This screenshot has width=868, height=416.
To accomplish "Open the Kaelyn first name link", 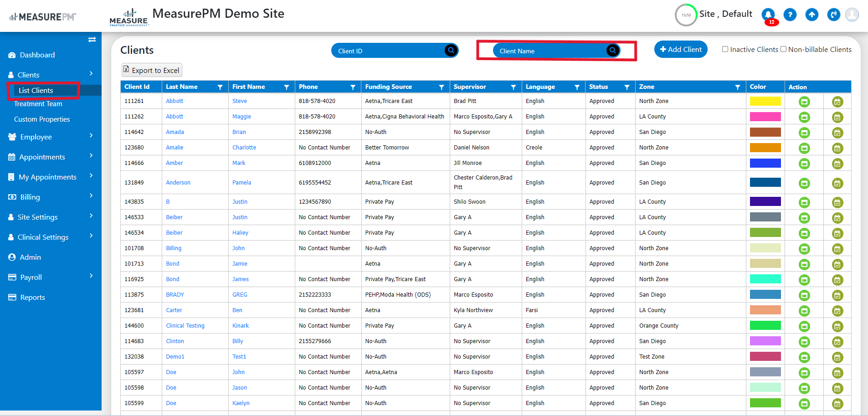I will coord(241,403).
